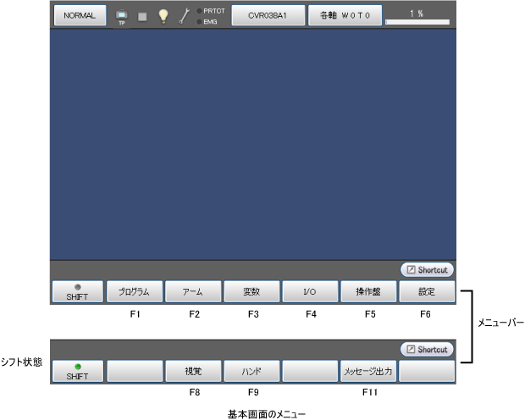
Task: Toggle the SHIFT button with green indicator
Action: (76, 371)
